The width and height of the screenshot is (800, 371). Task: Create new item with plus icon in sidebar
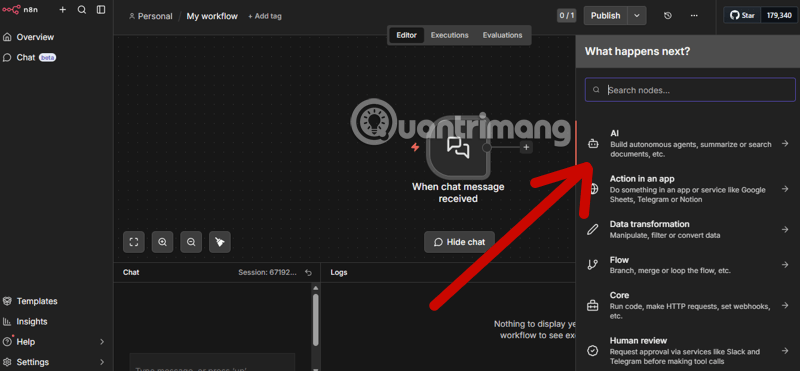63,9
